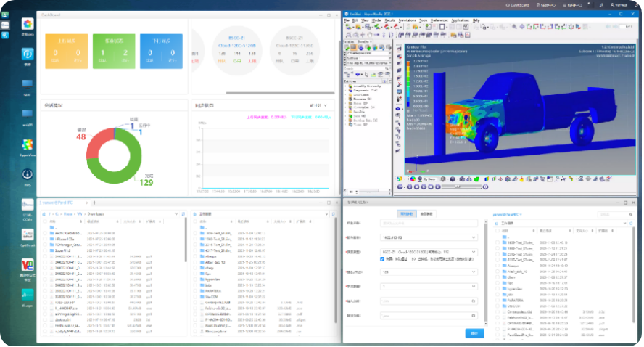The width and height of the screenshot is (644, 347).
Task: Open the VE desktop shortcut icon
Action: pos(28,266)
